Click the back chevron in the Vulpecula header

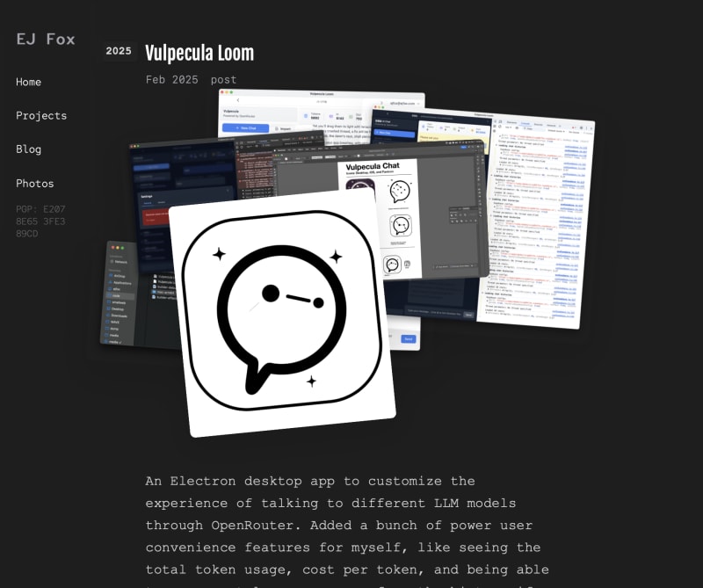(238, 101)
